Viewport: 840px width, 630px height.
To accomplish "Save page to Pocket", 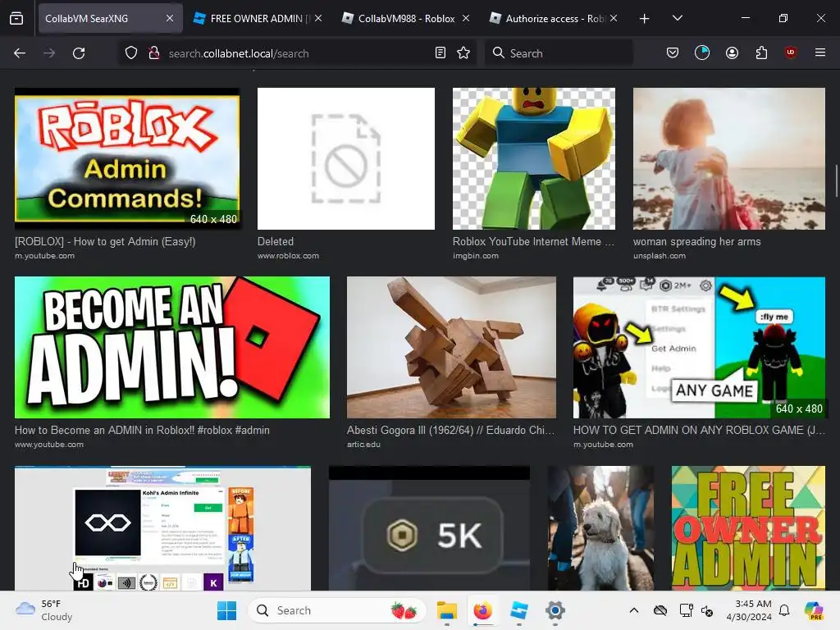I will [673, 52].
